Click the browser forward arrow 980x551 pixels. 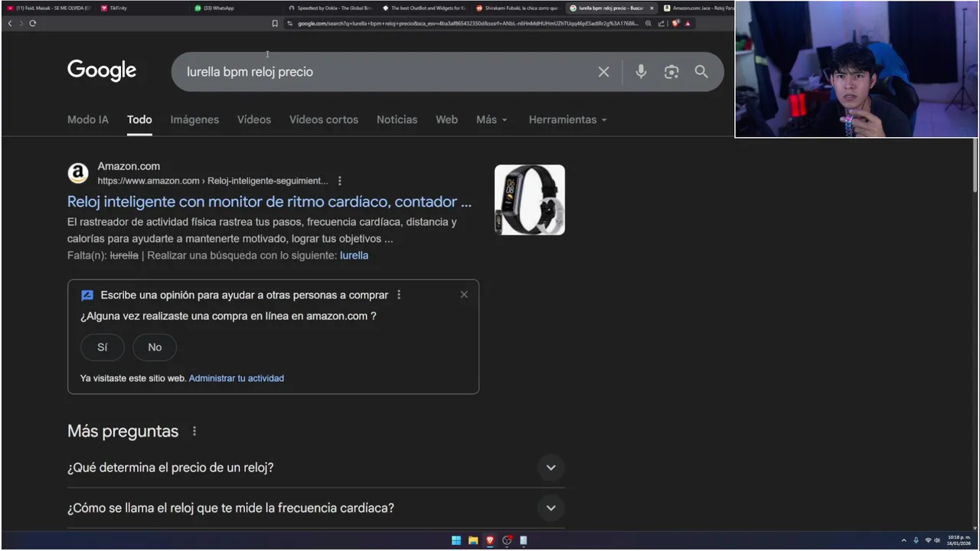coord(21,24)
